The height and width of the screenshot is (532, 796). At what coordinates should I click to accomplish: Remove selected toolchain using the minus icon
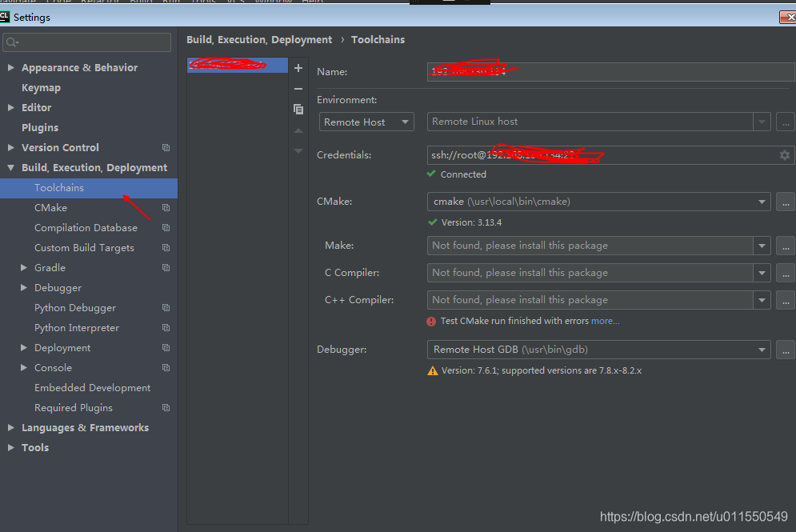coord(298,88)
